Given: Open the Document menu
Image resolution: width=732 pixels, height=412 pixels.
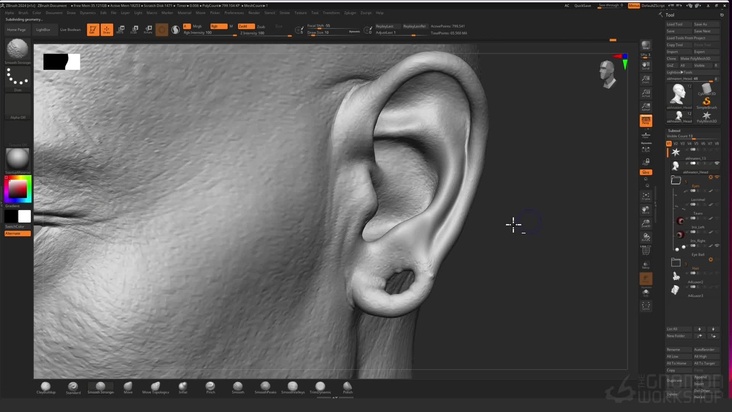Looking at the screenshot, I should coord(54,13).
